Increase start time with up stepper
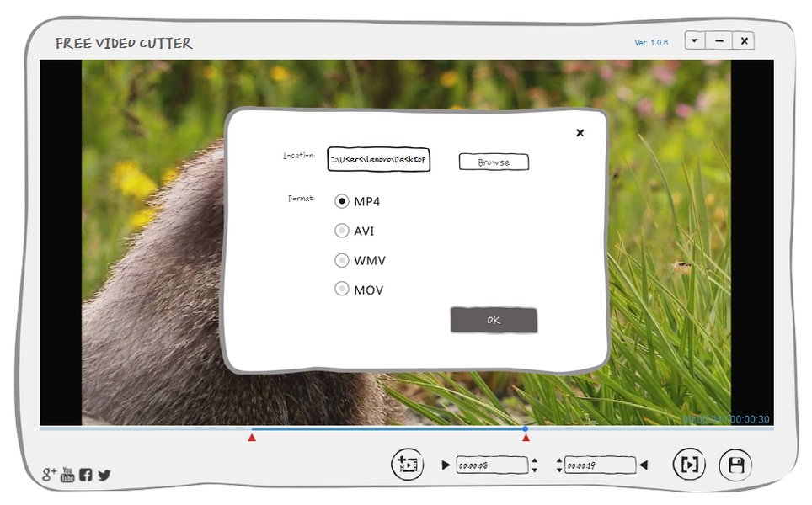The image size is (812, 505). coord(534,460)
